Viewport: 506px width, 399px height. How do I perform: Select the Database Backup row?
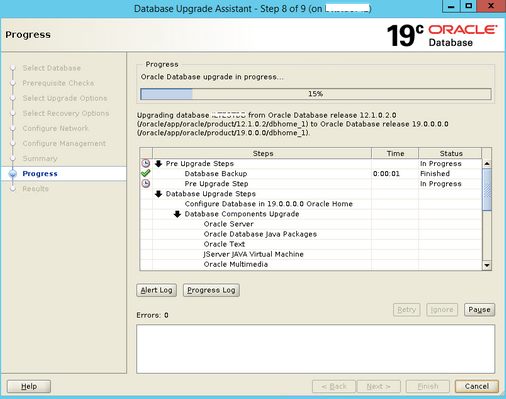311,174
